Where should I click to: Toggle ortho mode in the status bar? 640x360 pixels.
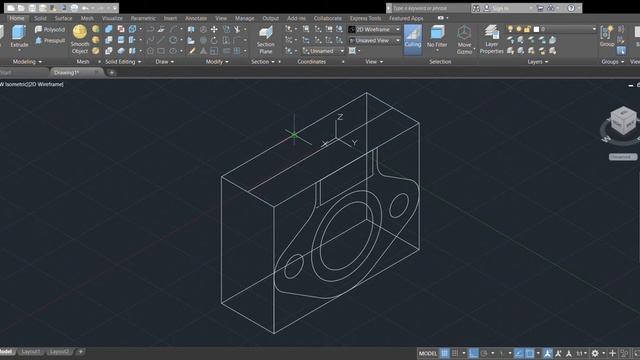tap(473, 353)
